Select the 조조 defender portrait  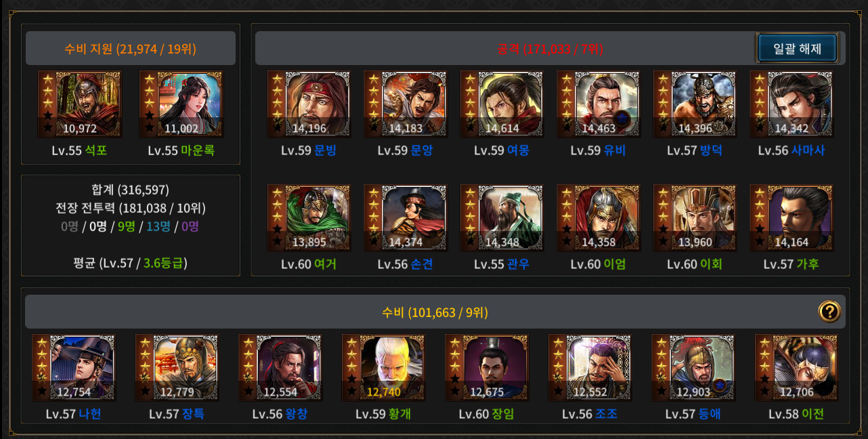point(590,368)
